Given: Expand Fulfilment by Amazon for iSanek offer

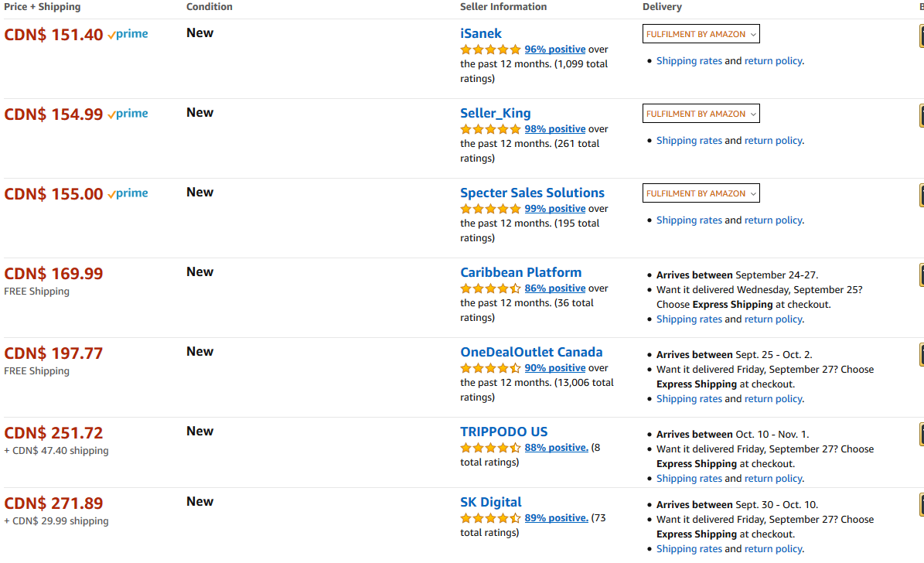Looking at the screenshot, I should click(701, 34).
